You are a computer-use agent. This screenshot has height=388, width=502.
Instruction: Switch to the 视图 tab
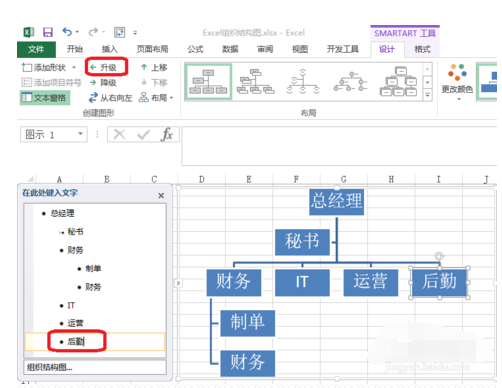coord(300,49)
